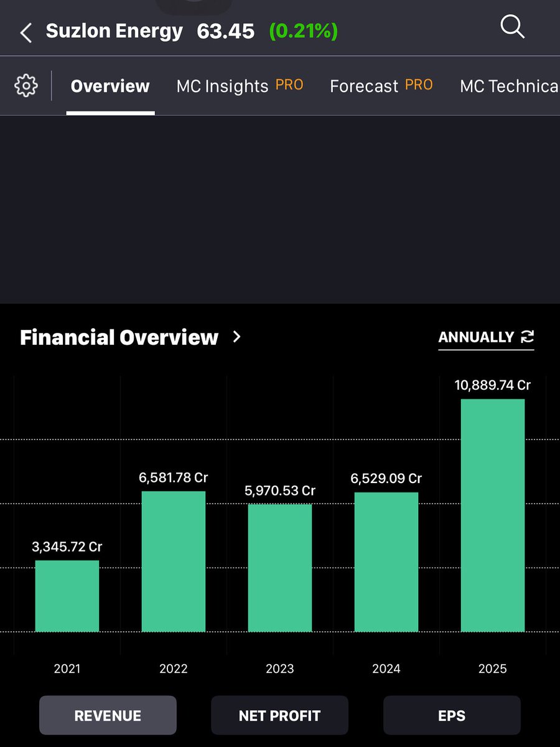The width and height of the screenshot is (560, 747).
Task: Click the 6,529.09 Cr value label
Action: coord(386,479)
